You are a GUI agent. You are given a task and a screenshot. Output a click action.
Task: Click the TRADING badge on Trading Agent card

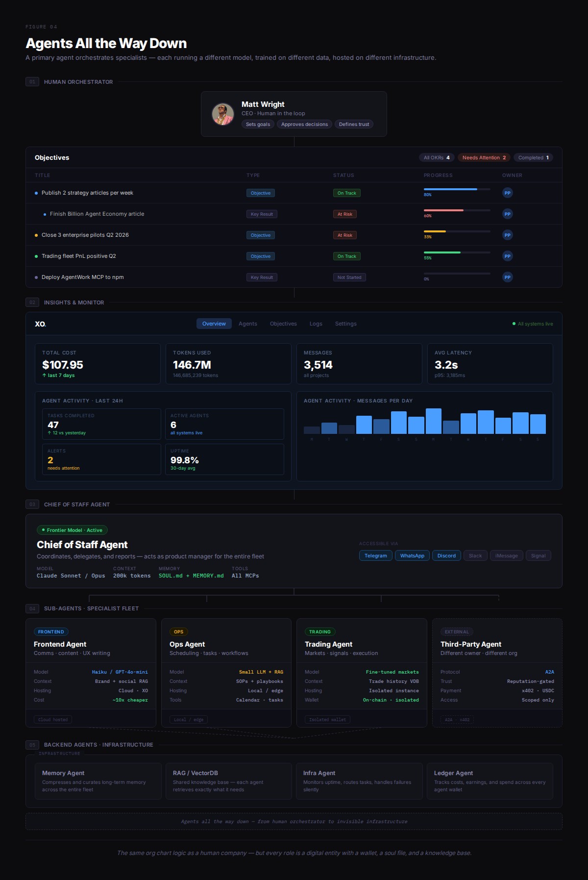coord(319,632)
